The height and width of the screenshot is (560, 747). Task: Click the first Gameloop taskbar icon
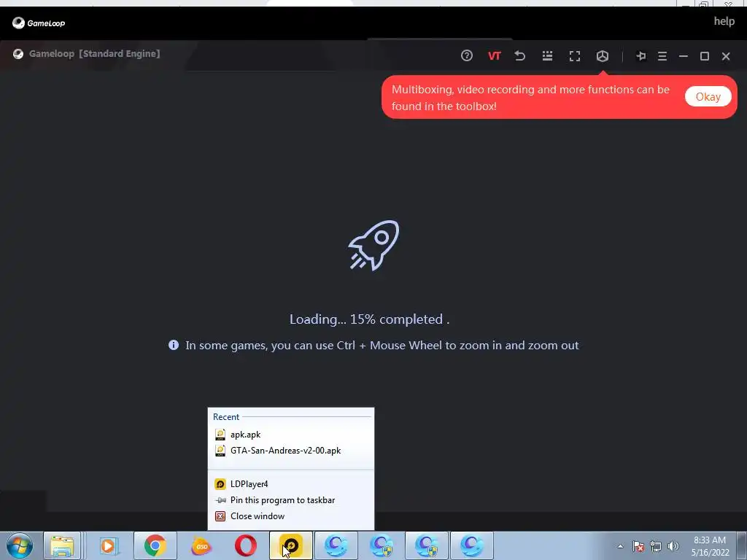336,545
